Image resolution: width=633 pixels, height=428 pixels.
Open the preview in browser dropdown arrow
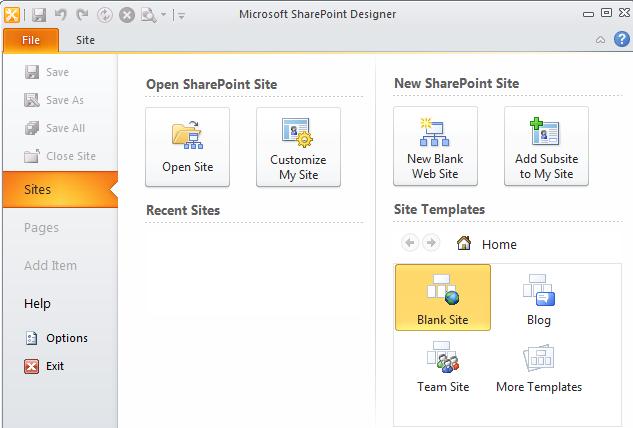point(163,15)
